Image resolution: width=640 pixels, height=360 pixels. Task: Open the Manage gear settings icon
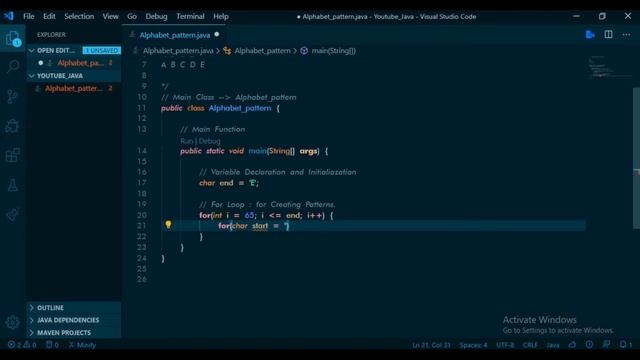tap(13, 322)
